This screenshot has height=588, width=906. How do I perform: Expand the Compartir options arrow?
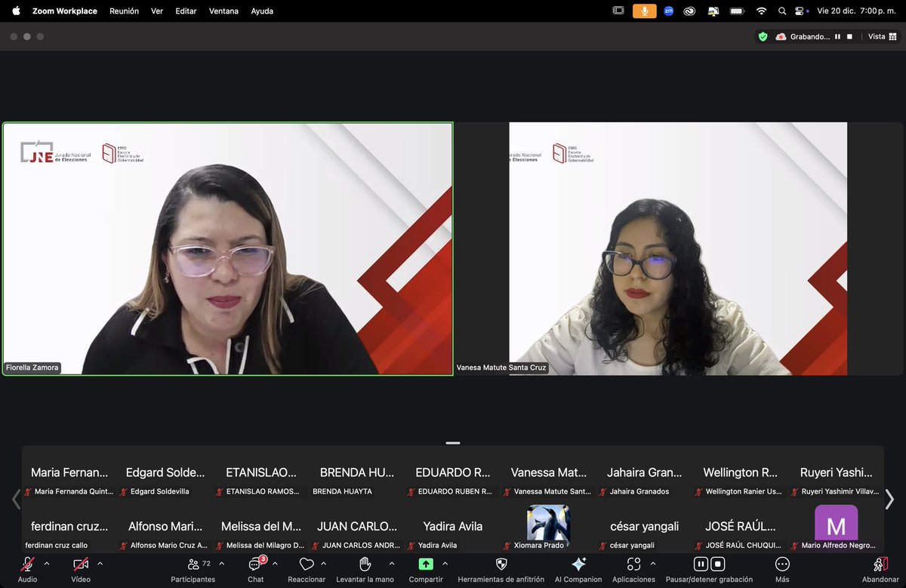445,563
